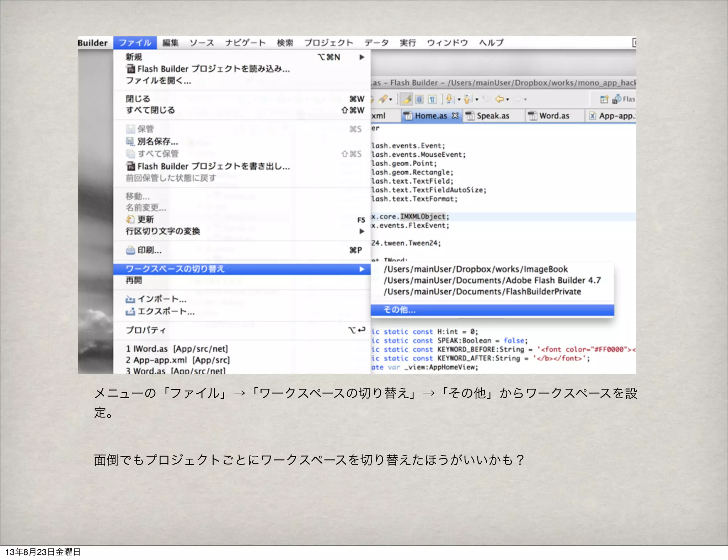Screen dimensions: 728x560
Task: Click KEYWORD_AFTER:String code line
Action: pos(481,358)
